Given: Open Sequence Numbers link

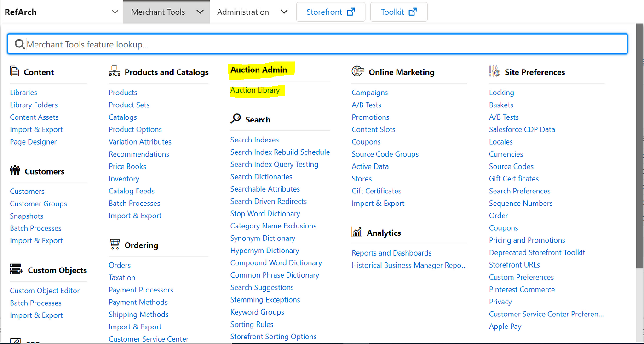Looking at the screenshot, I should click(x=521, y=204).
